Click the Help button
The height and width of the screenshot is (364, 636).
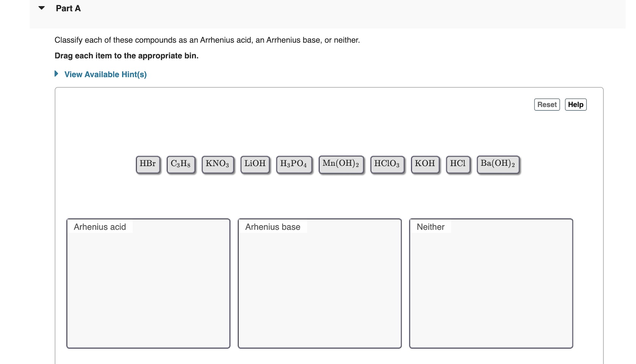[576, 104]
